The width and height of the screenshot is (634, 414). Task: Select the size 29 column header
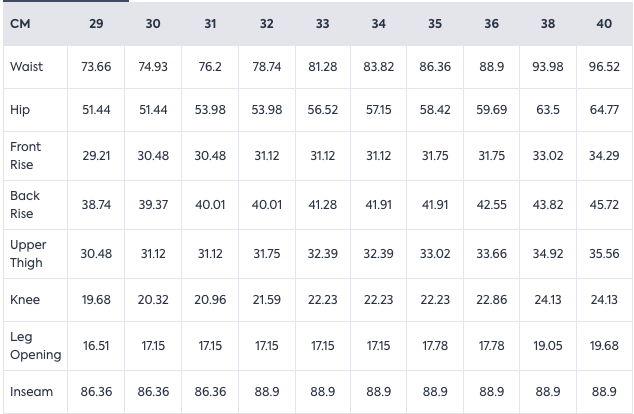(96, 24)
